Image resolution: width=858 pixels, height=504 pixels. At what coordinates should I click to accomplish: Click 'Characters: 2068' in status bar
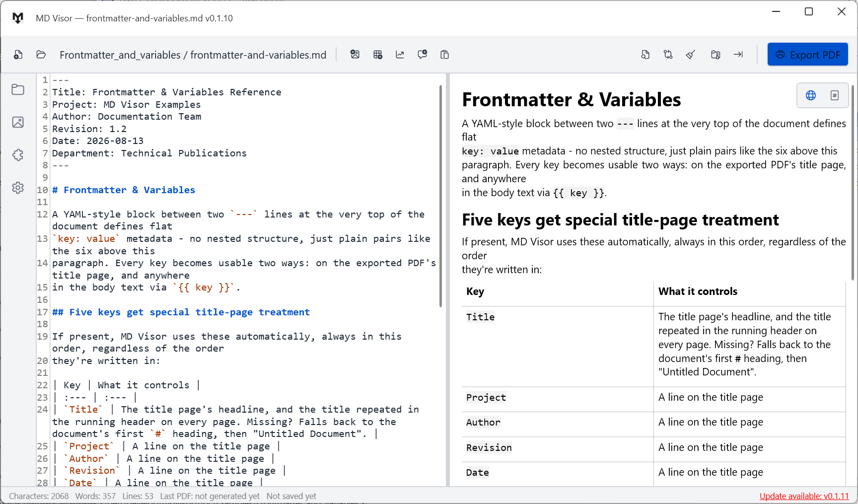tap(39, 496)
